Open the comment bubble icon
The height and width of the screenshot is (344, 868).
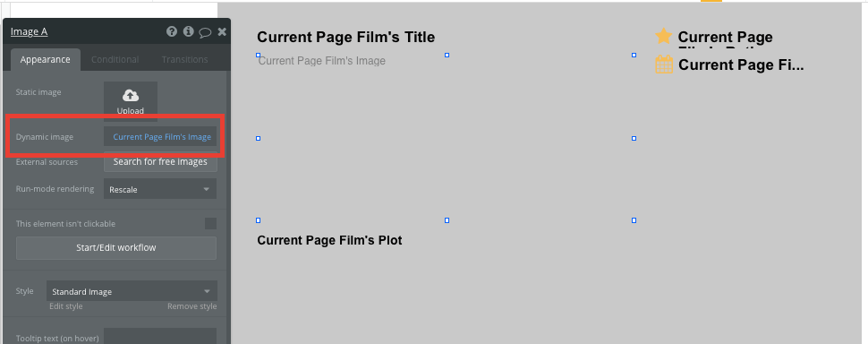tap(205, 32)
